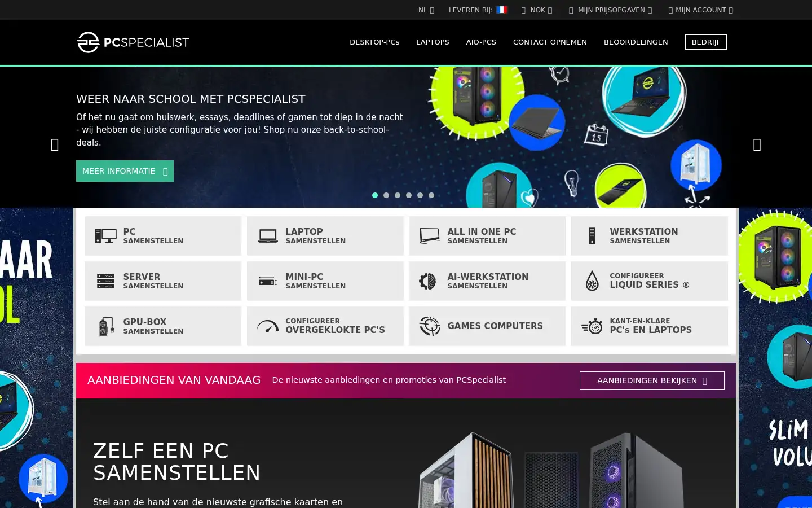The image size is (812, 508).
Task: Select the fifth carousel dot
Action: pyautogui.click(x=420, y=195)
